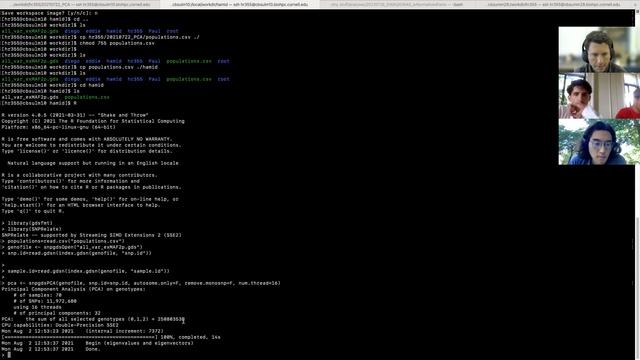This screenshot has width=640, height=360.
Task: Click the 'Copyright (C) 2021 The R Foundation' line
Action: (x=93, y=121)
